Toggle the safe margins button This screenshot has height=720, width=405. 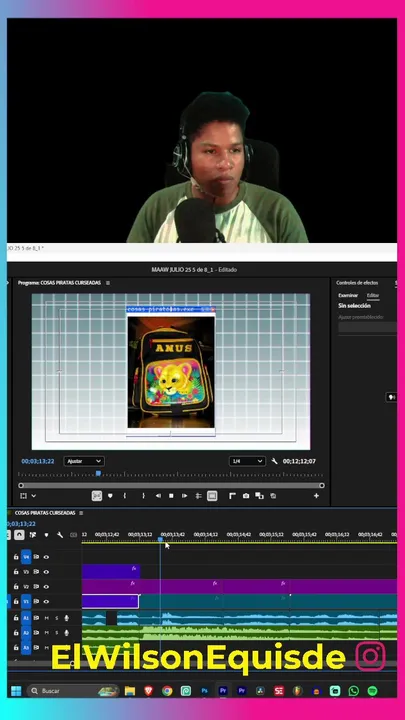pyautogui.click(x=212, y=496)
